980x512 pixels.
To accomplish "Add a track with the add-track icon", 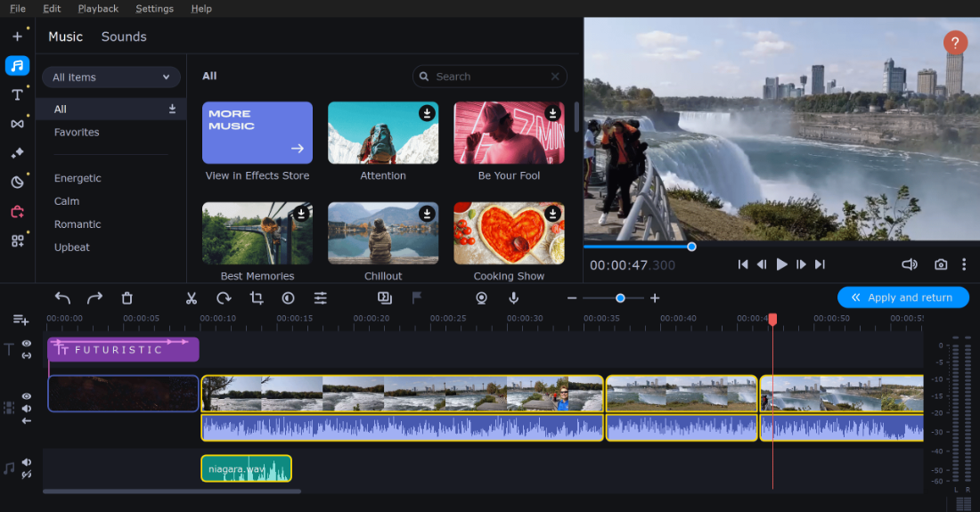I will pyautogui.click(x=20, y=320).
